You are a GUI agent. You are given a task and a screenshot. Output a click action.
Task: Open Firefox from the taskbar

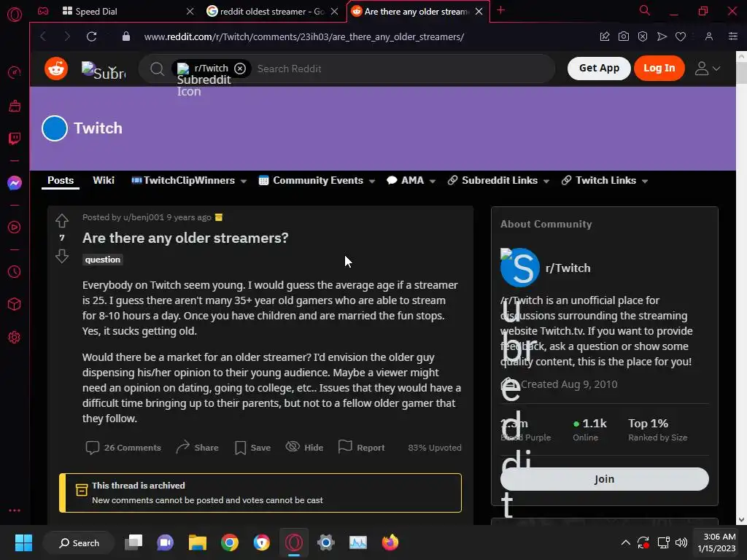tap(390, 542)
